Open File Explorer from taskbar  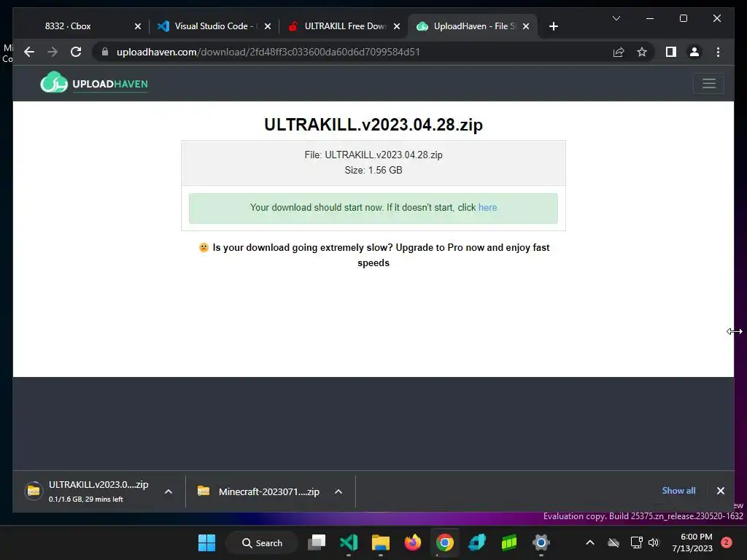click(381, 542)
